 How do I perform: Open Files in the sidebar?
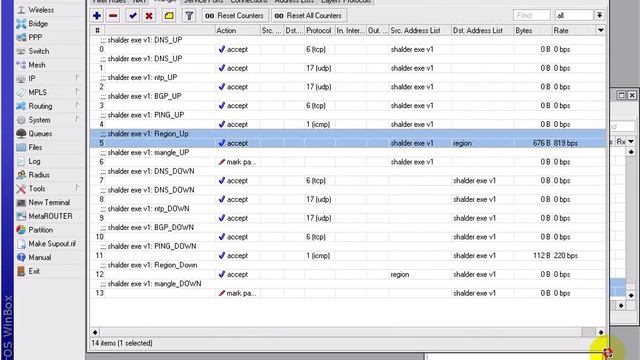coord(35,147)
